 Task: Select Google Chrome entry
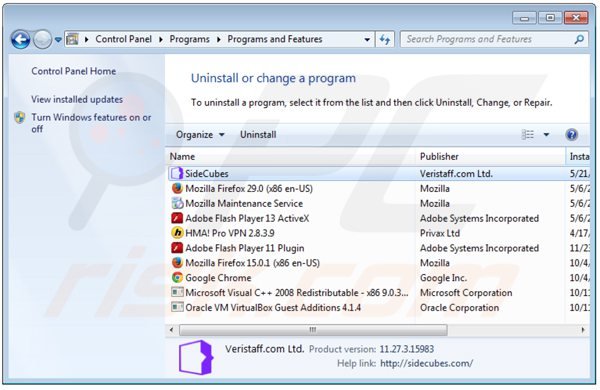click(218, 278)
